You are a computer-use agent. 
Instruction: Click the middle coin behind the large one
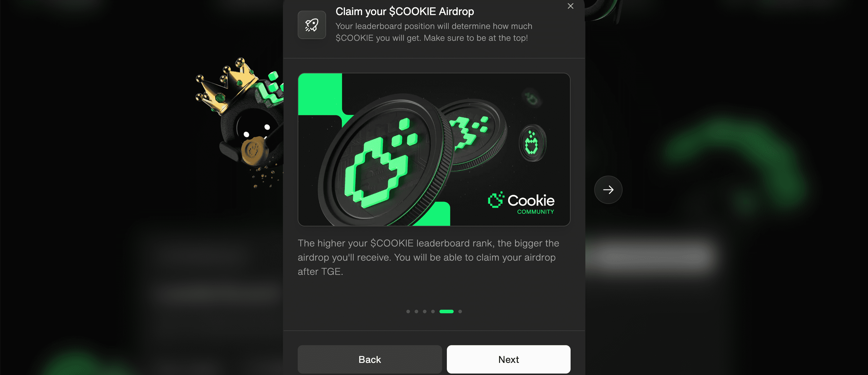point(475,135)
